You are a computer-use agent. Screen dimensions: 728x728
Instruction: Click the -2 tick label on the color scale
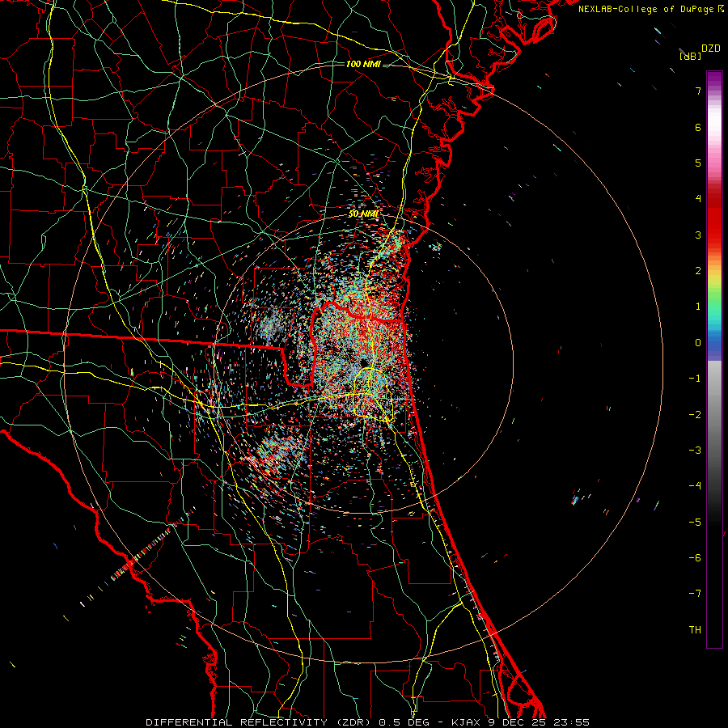pyautogui.click(x=695, y=414)
